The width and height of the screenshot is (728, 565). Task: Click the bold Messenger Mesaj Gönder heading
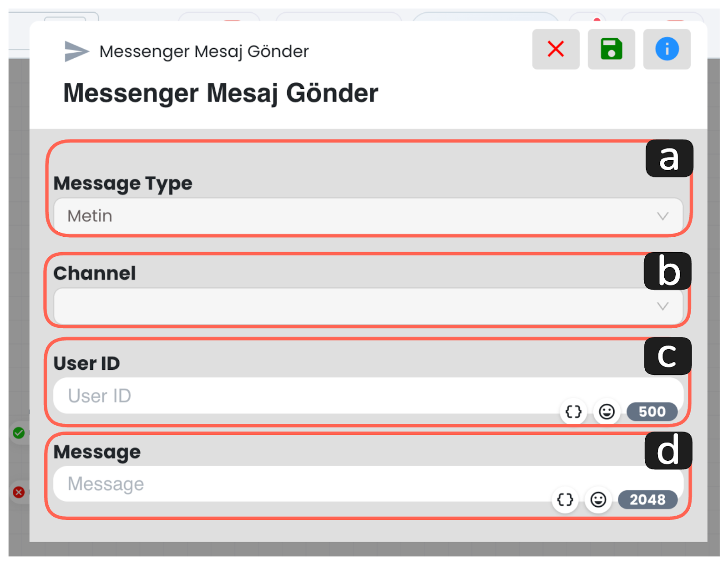click(221, 93)
